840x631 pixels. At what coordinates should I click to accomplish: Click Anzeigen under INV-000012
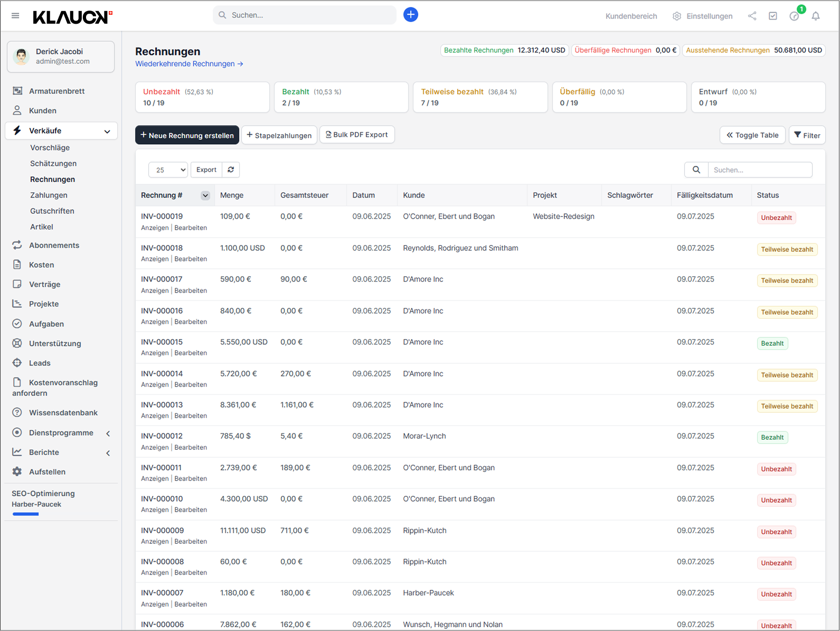click(x=155, y=448)
